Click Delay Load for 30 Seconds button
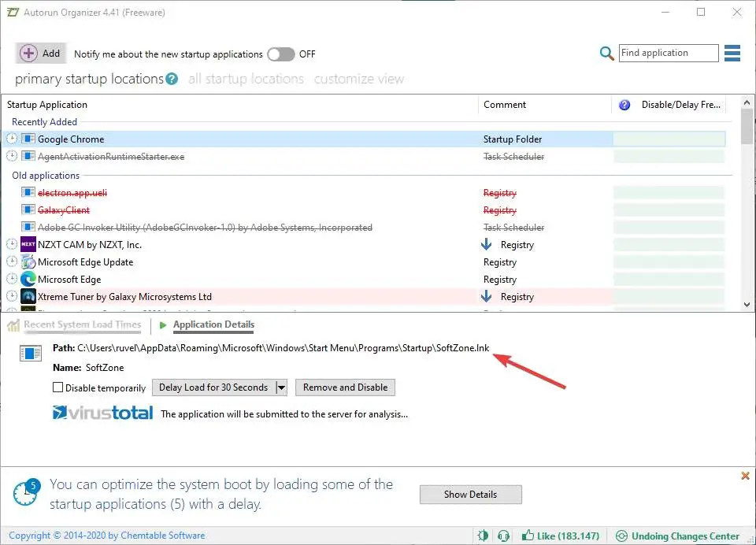The image size is (756, 545). pos(213,387)
